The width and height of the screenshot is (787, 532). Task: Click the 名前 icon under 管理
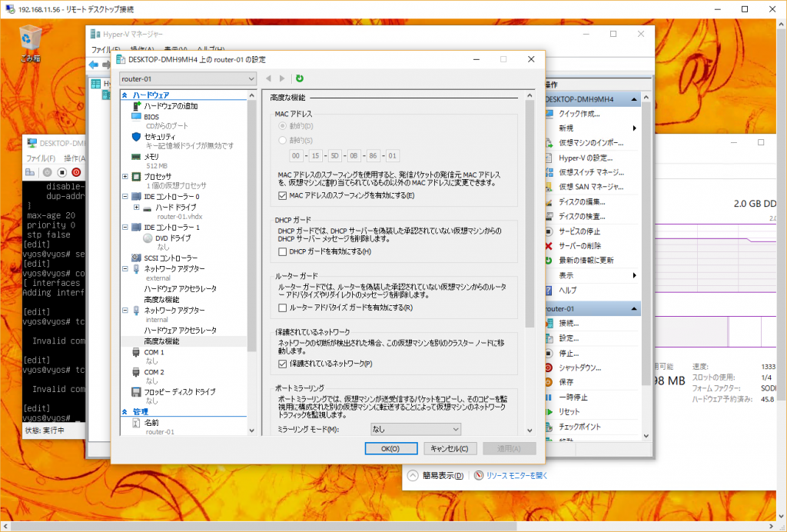pos(136,423)
